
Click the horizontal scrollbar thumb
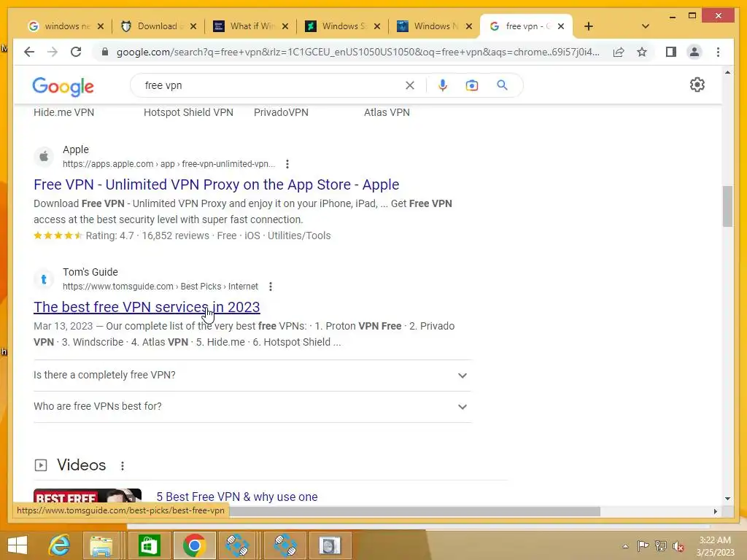[x=414, y=511]
